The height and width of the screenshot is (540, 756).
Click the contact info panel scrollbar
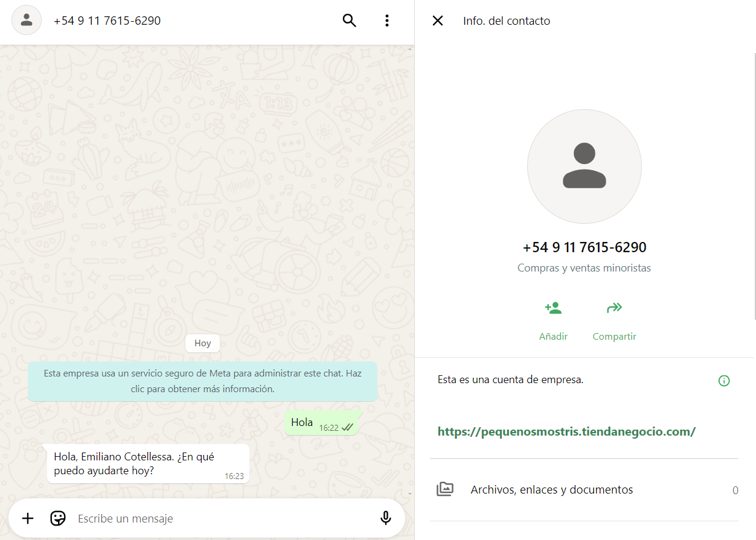pos(755,186)
